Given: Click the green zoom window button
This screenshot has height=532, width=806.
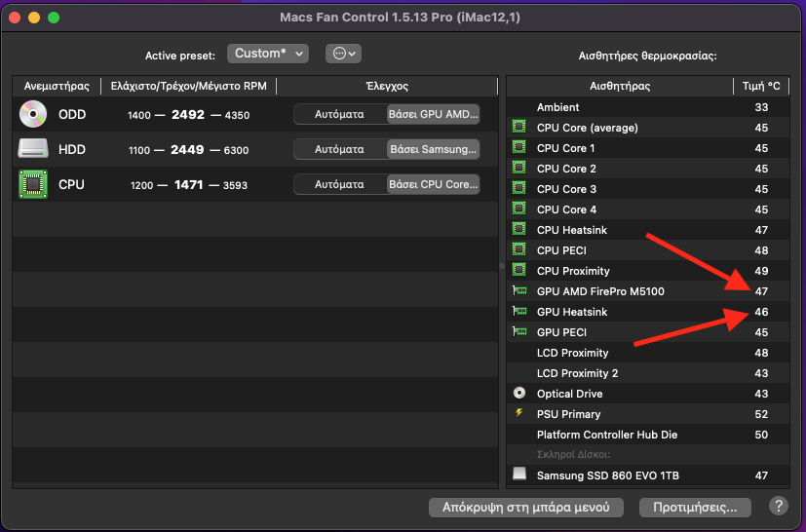Looking at the screenshot, I should click(54, 18).
